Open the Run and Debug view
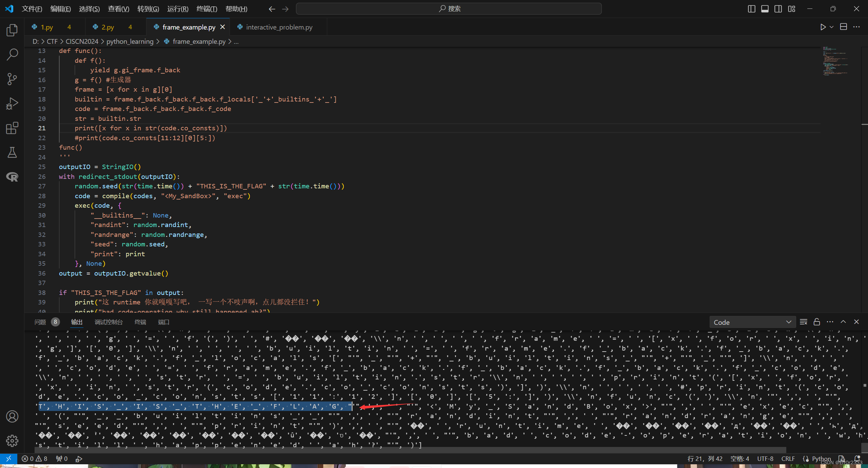This screenshot has width=868, height=468. (12, 104)
